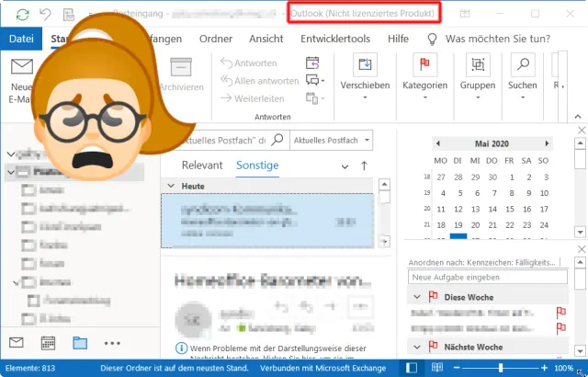The width and height of the screenshot is (588, 377).
Task: Switch to the Relevant inbox tab
Action: [x=202, y=166]
